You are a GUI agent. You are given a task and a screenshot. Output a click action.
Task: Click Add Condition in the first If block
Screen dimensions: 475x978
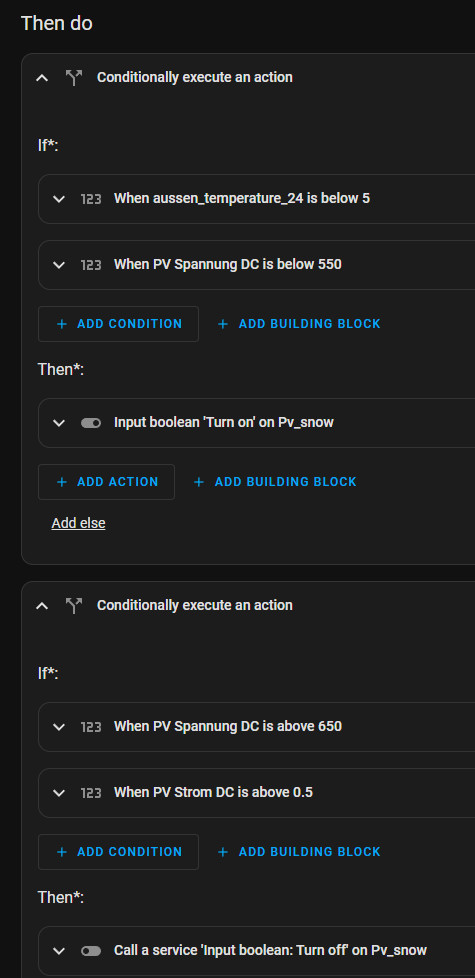pos(118,324)
